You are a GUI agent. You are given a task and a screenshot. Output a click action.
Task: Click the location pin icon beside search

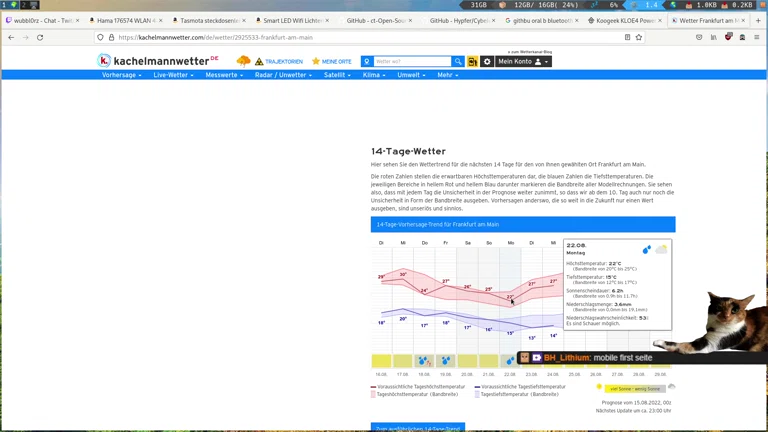(x=367, y=61)
